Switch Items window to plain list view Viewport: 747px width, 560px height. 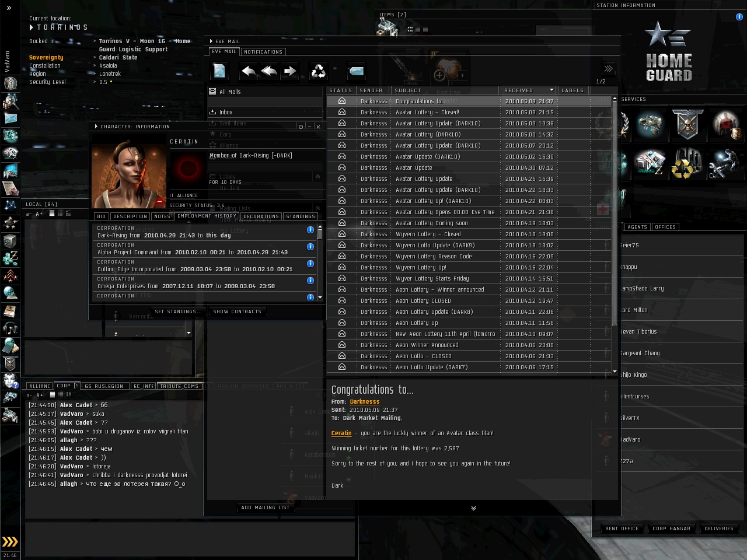(425, 29)
